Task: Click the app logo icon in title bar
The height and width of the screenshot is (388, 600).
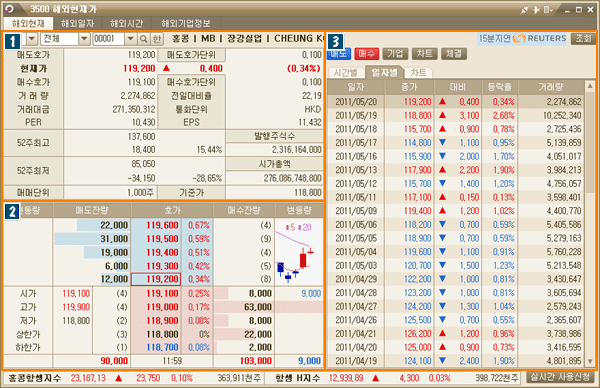Action: [x=9, y=9]
